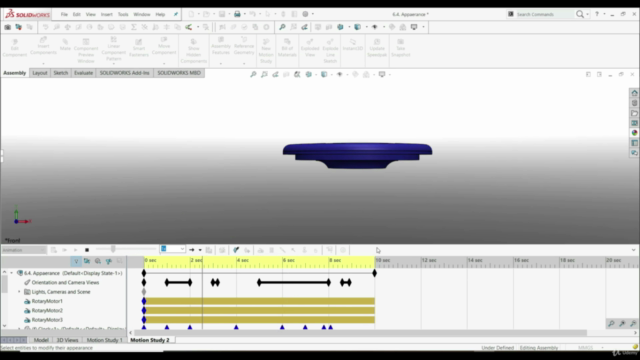This screenshot has width=640, height=360.
Task: Click the MotionManager playback time slider
Action: (113, 249)
